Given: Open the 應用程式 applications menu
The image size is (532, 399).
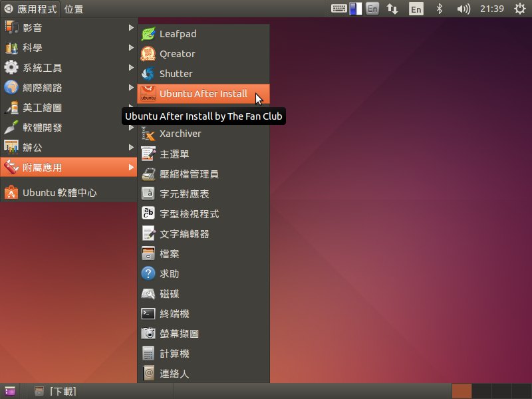Looking at the screenshot, I should click(x=31, y=9).
